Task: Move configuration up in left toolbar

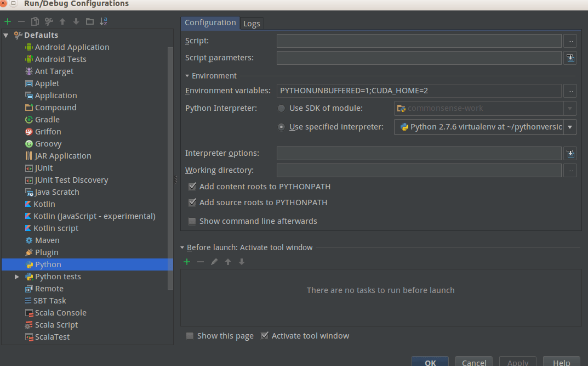Action: click(x=62, y=21)
